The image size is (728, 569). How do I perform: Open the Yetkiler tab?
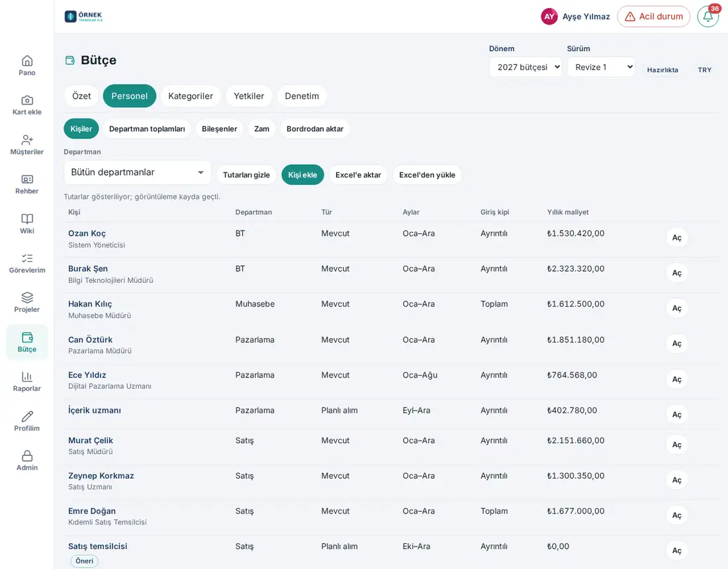[x=249, y=96]
